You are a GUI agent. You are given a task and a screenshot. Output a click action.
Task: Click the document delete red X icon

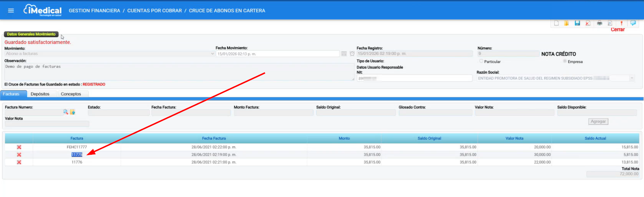click(588, 23)
